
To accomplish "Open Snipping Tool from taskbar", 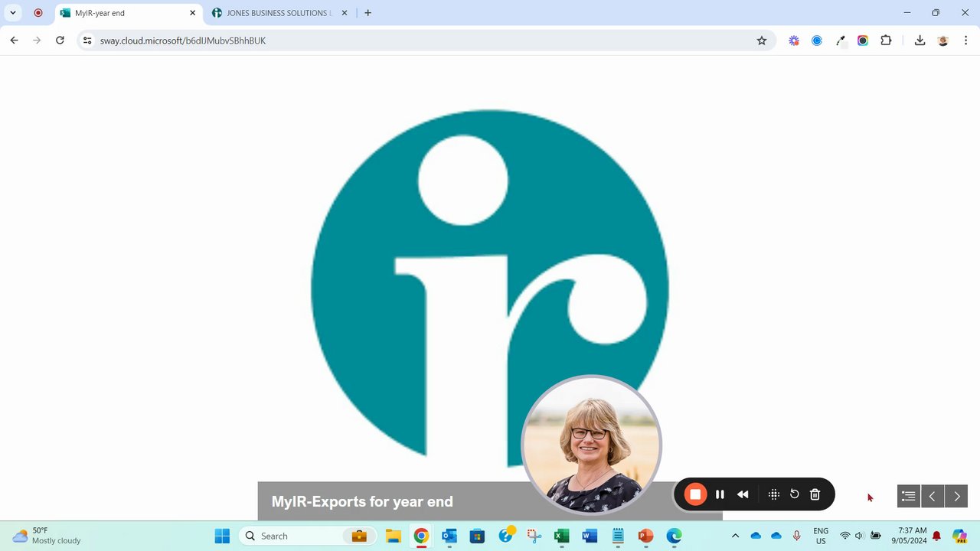I will [x=534, y=536].
